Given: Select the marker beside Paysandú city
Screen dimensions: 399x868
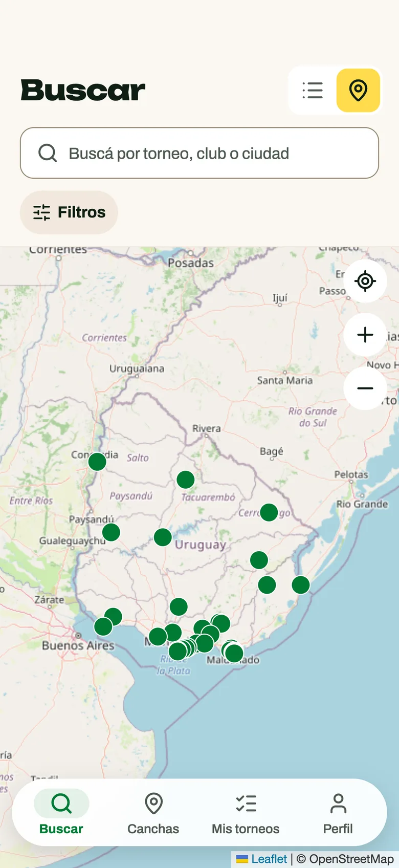Looking at the screenshot, I should (111, 532).
